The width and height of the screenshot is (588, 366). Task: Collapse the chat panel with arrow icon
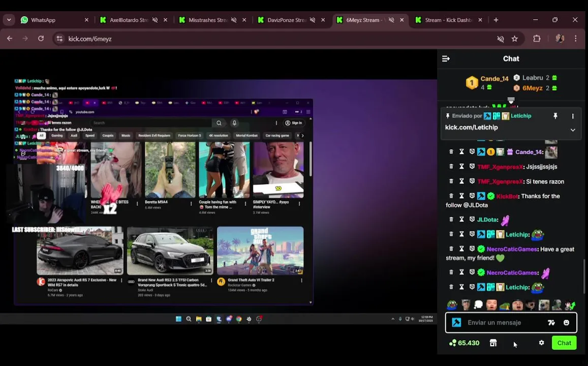click(x=446, y=59)
